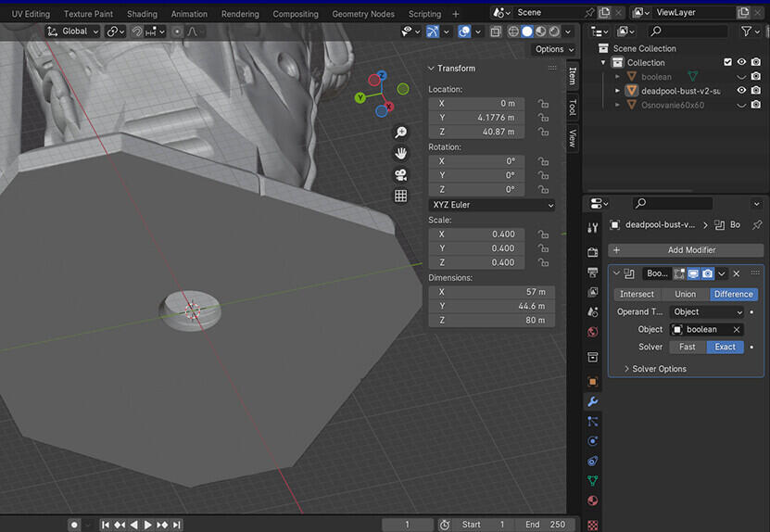Pin the scene to workspace icon
The width and height of the screenshot is (770, 532).
pyautogui.click(x=589, y=12)
